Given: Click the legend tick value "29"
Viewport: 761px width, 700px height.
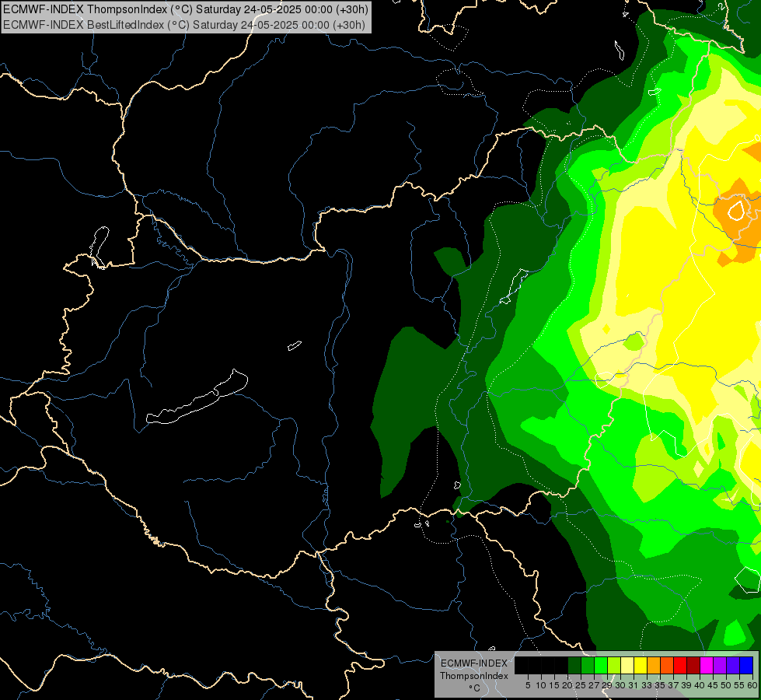Looking at the screenshot, I should click(x=607, y=685).
